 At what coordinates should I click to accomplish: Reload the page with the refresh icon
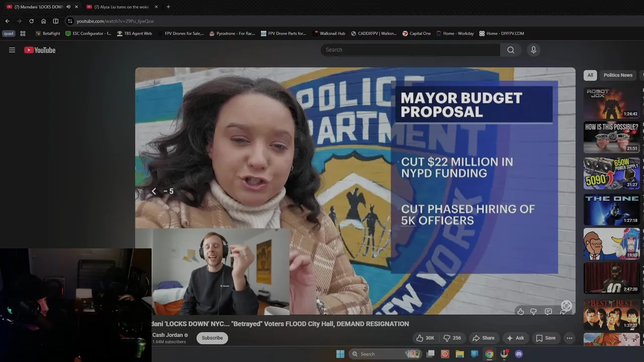coord(31,21)
